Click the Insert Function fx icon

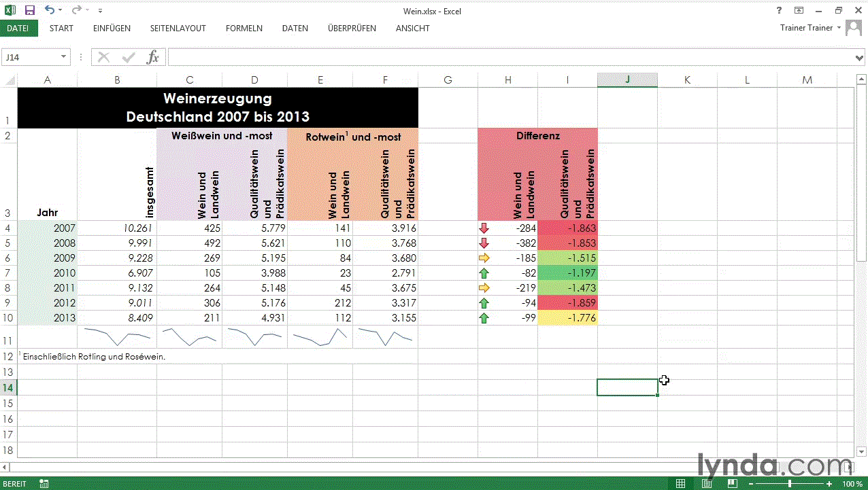[x=153, y=57]
